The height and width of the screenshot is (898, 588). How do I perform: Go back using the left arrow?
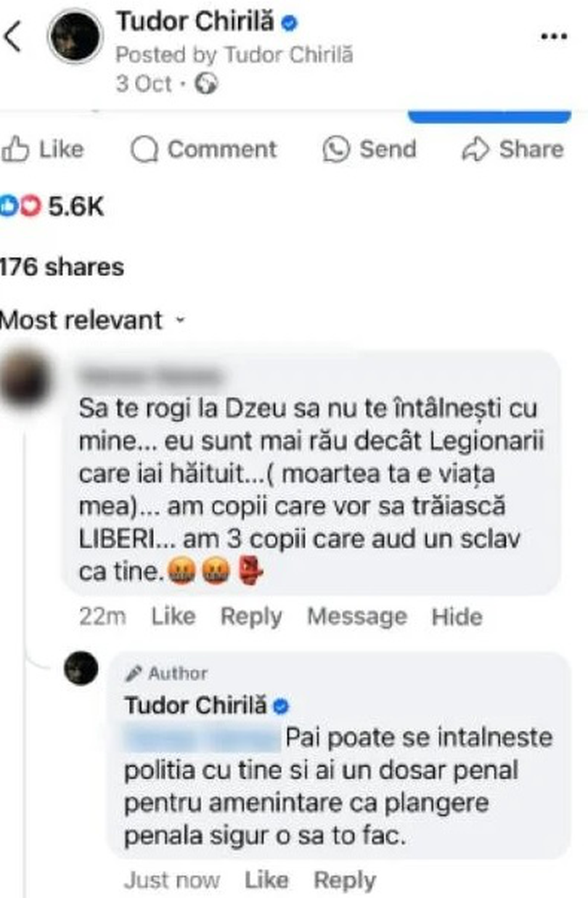click(x=14, y=38)
